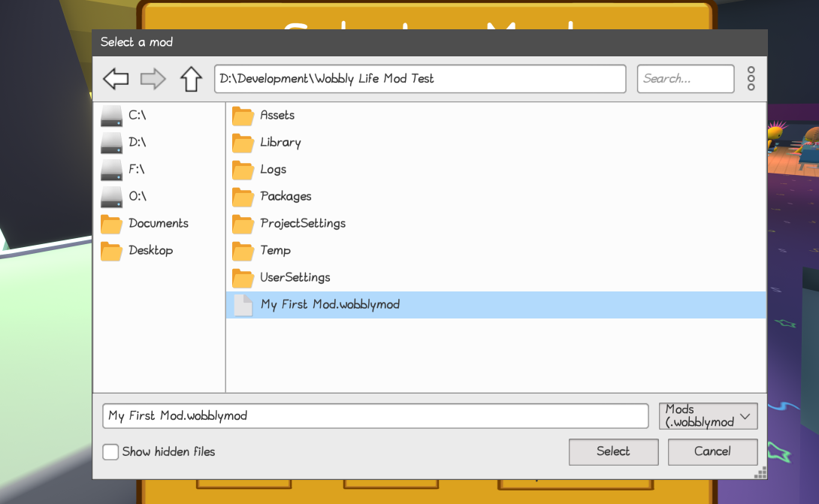This screenshot has width=819, height=504.
Task: Navigate up one folder level
Action: (x=191, y=79)
